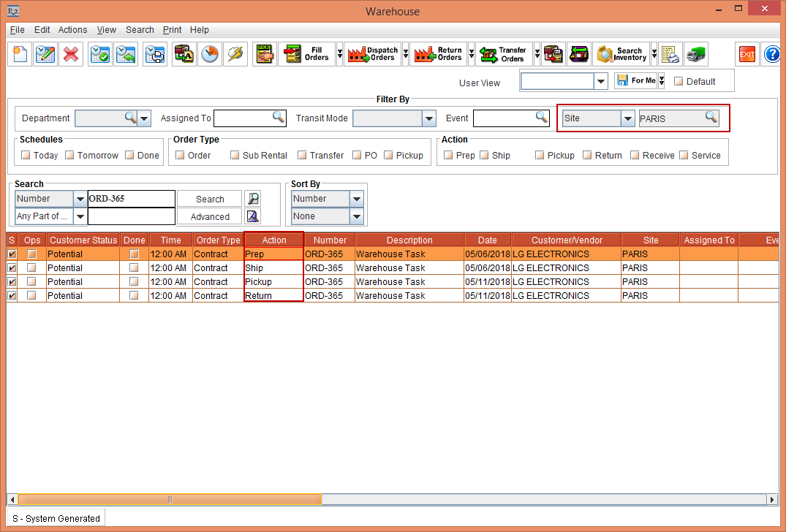Click the red X delete icon
The image size is (786, 532).
point(71,55)
